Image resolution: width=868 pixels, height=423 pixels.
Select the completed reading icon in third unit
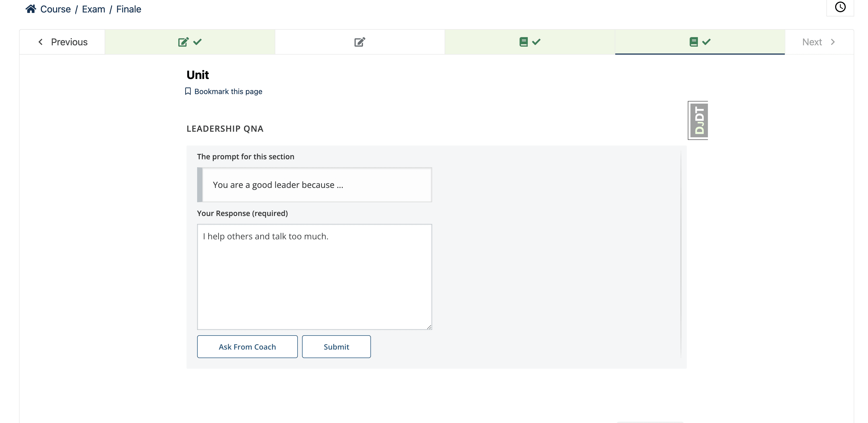(x=524, y=41)
